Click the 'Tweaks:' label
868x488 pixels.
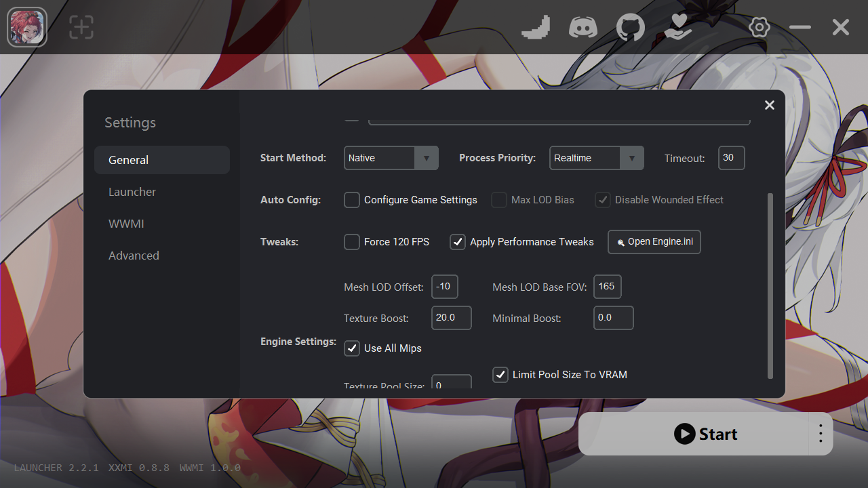coord(279,242)
